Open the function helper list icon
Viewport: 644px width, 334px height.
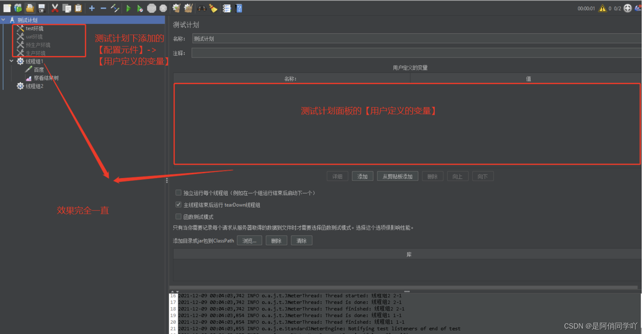click(227, 8)
